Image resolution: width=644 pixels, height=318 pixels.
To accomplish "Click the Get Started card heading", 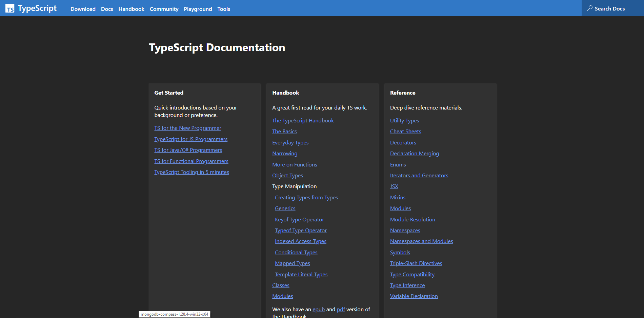I will point(169,93).
